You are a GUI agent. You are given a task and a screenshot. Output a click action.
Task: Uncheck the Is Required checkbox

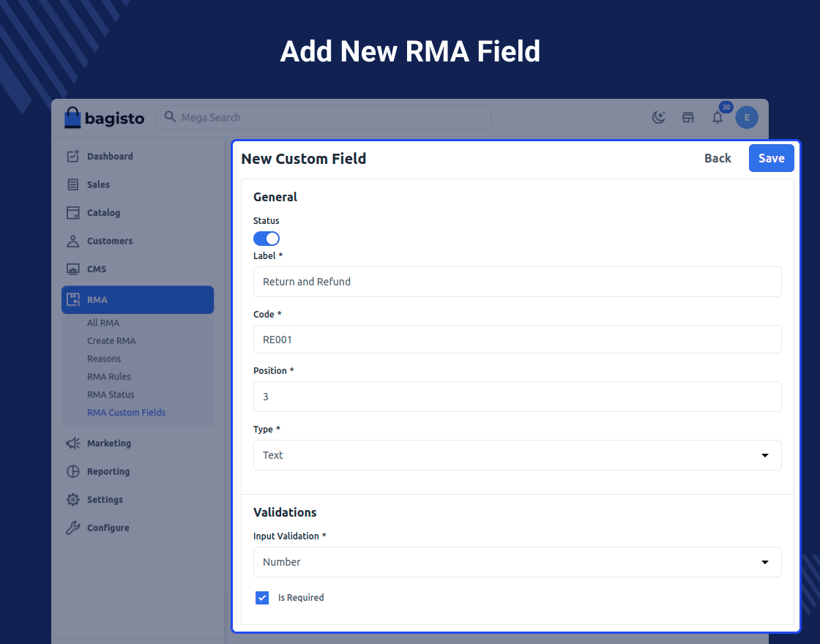tap(262, 598)
